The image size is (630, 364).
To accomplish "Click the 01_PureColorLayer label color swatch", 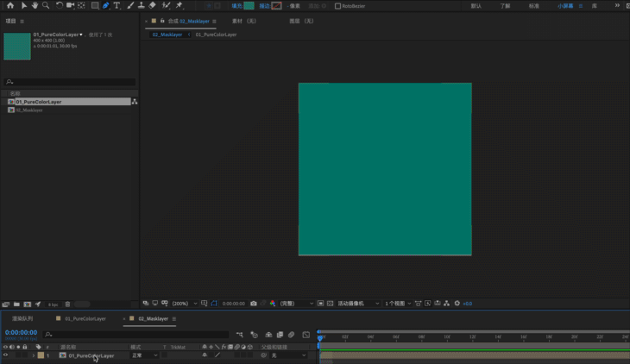I will pos(41,355).
